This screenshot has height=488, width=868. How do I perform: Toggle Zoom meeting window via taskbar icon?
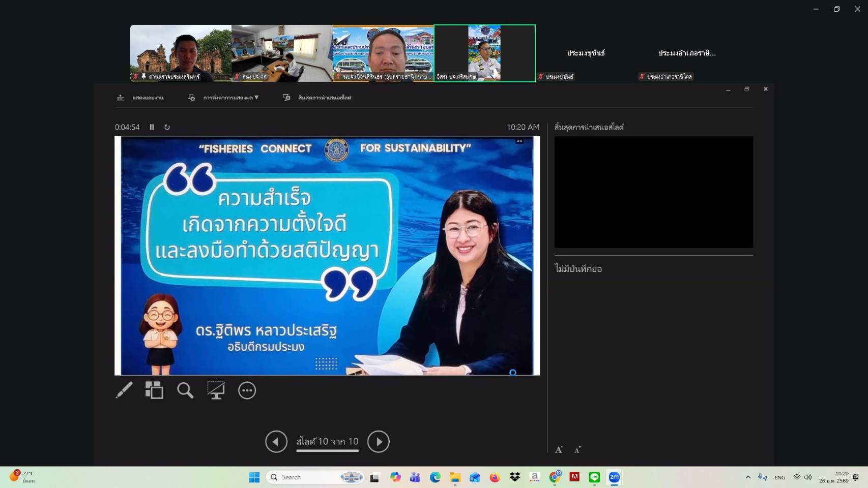pos(614,477)
